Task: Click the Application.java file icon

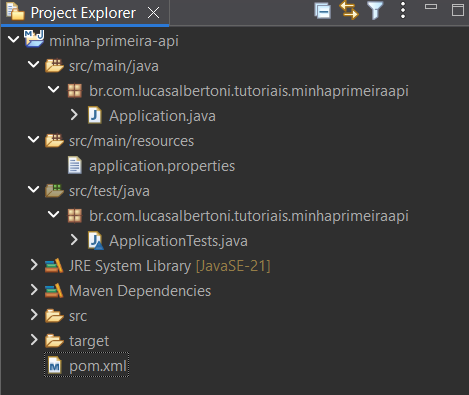Action: click(95, 115)
